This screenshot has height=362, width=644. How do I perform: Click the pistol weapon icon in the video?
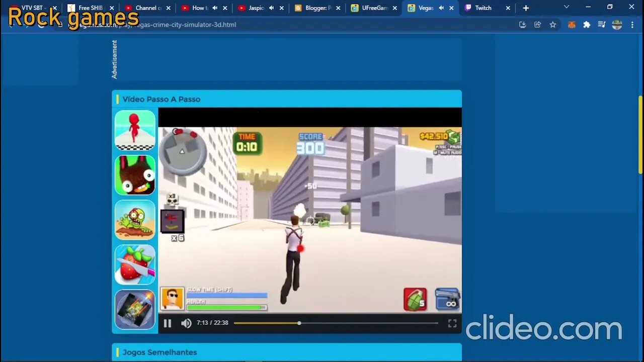click(x=447, y=299)
